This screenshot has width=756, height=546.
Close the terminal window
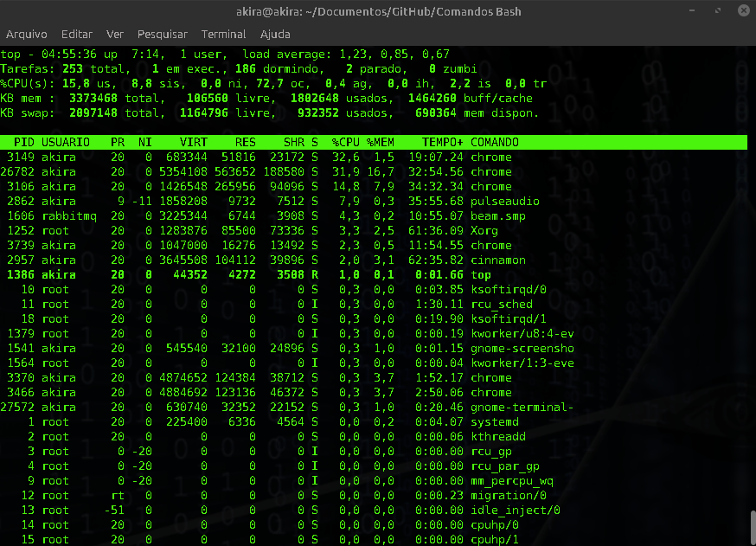744,10
